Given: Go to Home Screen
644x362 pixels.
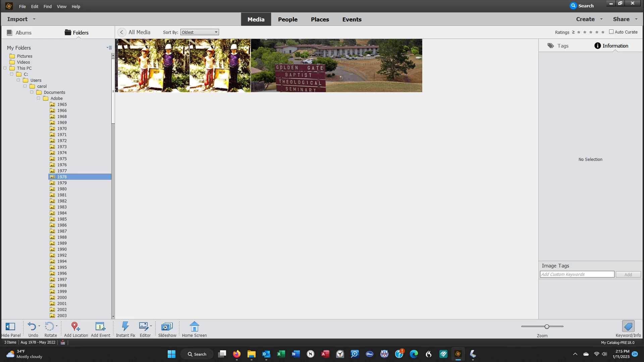Looking at the screenshot, I should pyautogui.click(x=194, y=326).
